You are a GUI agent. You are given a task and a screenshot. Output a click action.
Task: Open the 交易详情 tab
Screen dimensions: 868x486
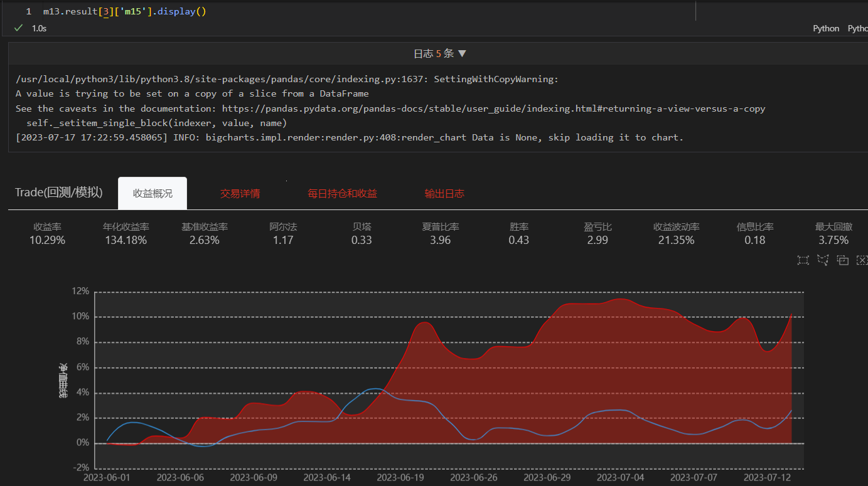click(240, 194)
